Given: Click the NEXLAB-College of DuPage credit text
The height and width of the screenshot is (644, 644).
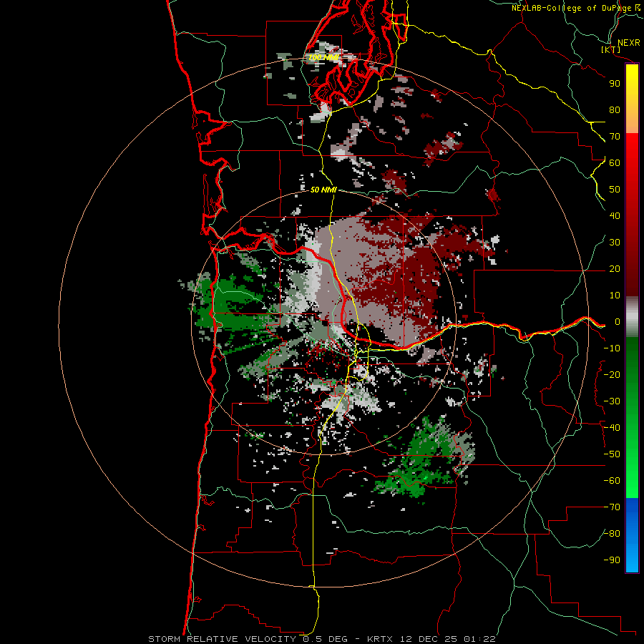Looking at the screenshot, I should click(x=576, y=8).
